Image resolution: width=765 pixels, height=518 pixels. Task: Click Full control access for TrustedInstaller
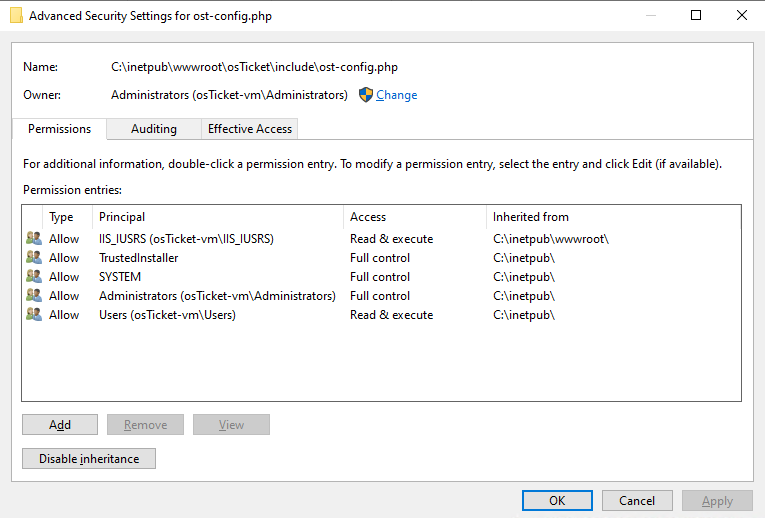click(x=380, y=258)
